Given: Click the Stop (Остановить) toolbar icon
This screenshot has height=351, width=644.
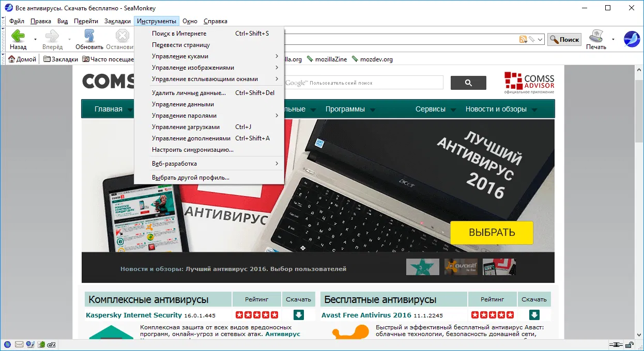Looking at the screenshot, I should [122, 36].
